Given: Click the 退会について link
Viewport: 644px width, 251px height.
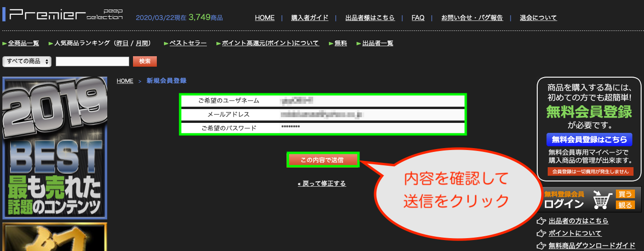Looking at the screenshot, I should point(538,18).
